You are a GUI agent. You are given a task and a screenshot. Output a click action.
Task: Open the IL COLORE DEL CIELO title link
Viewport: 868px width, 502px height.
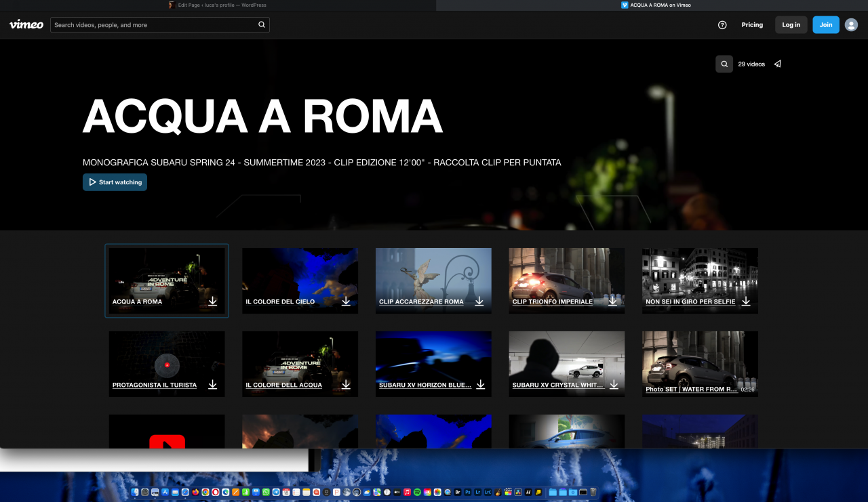280,301
